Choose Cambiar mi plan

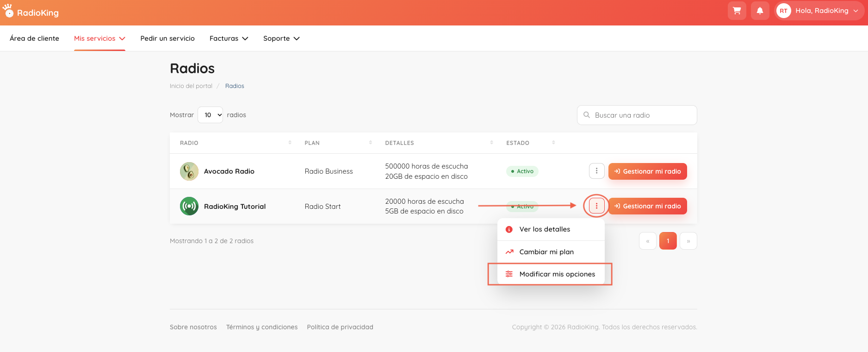[x=551, y=252]
